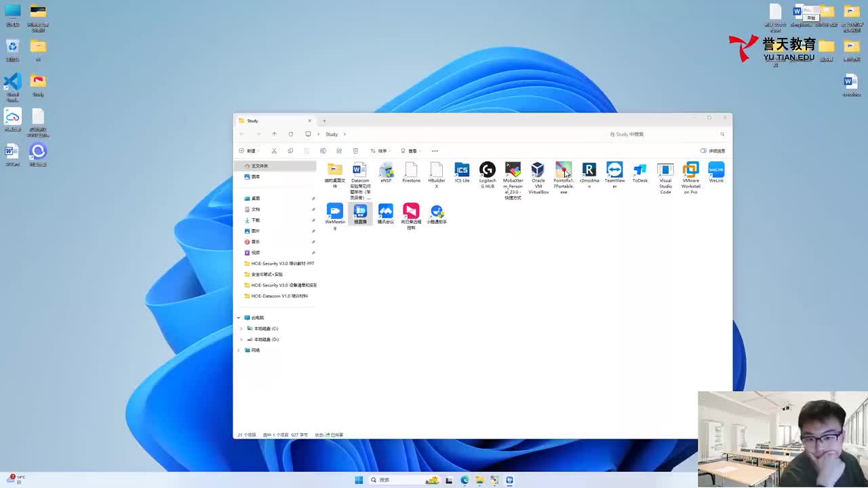Toggle the 详细信息 details pane
The height and width of the screenshot is (488, 868).
[x=713, y=151]
